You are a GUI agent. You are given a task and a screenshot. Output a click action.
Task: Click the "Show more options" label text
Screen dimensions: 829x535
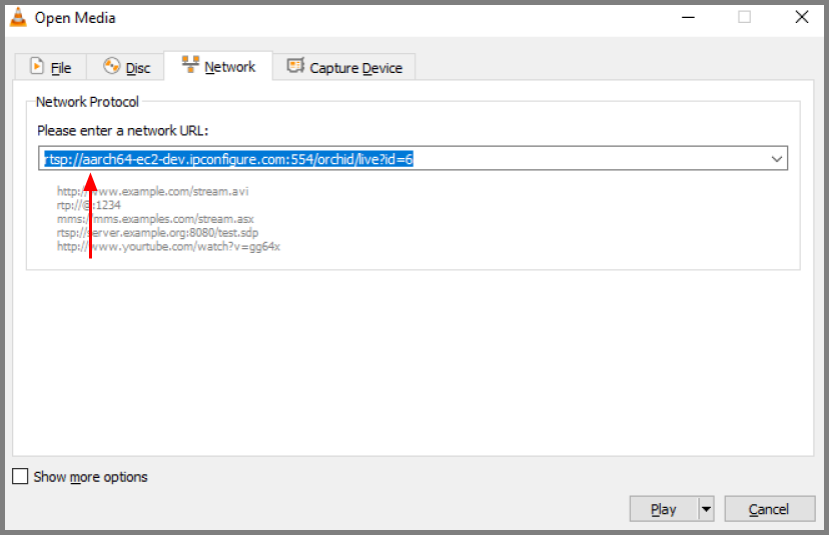[90, 477]
